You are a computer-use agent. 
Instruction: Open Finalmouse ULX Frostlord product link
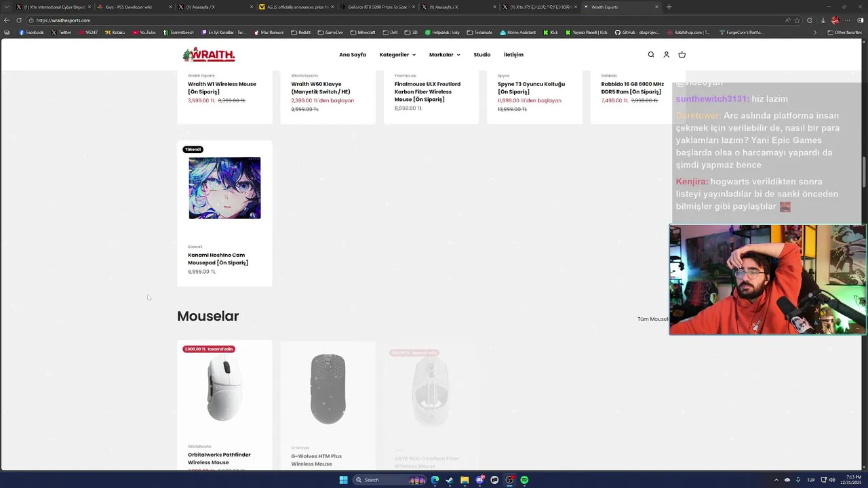427,91
